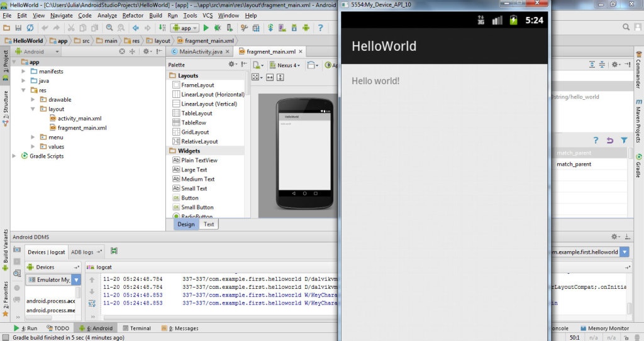Open the Nexus 4 device dropdown

coord(285,65)
